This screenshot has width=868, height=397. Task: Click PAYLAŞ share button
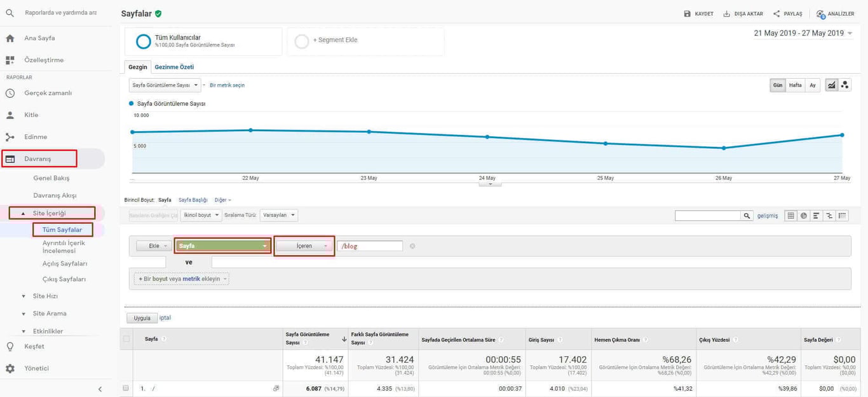click(787, 13)
